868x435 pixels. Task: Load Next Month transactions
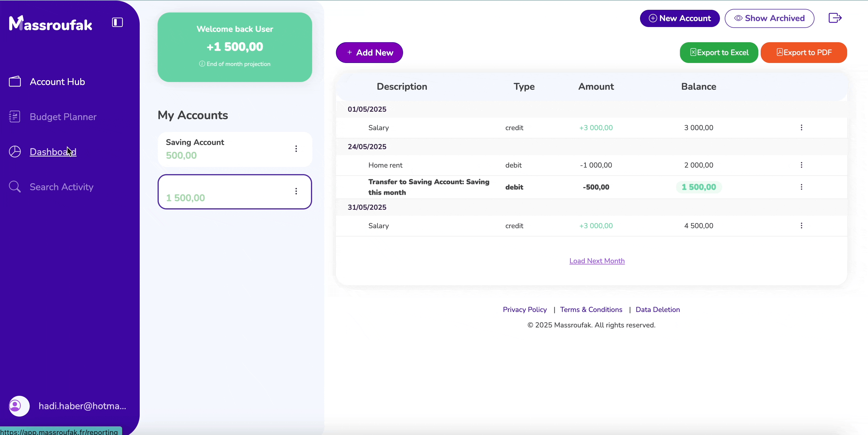coord(596,261)
